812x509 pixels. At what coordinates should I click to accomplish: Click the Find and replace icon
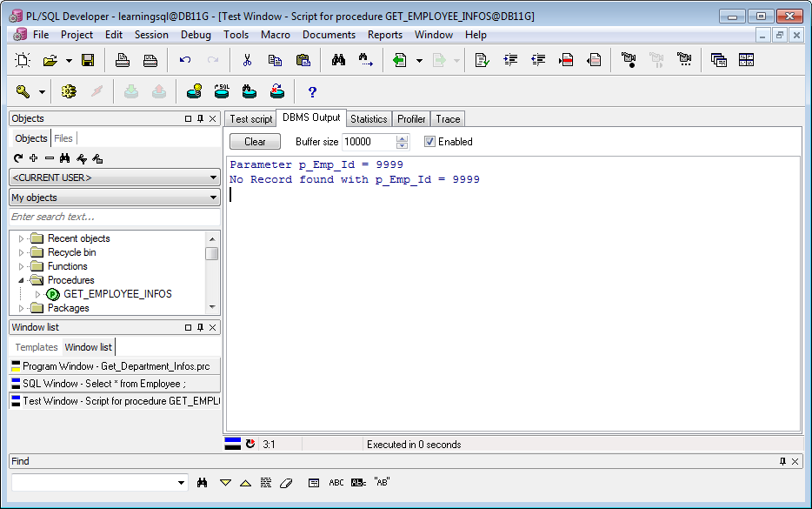click(x=366, y=60)
